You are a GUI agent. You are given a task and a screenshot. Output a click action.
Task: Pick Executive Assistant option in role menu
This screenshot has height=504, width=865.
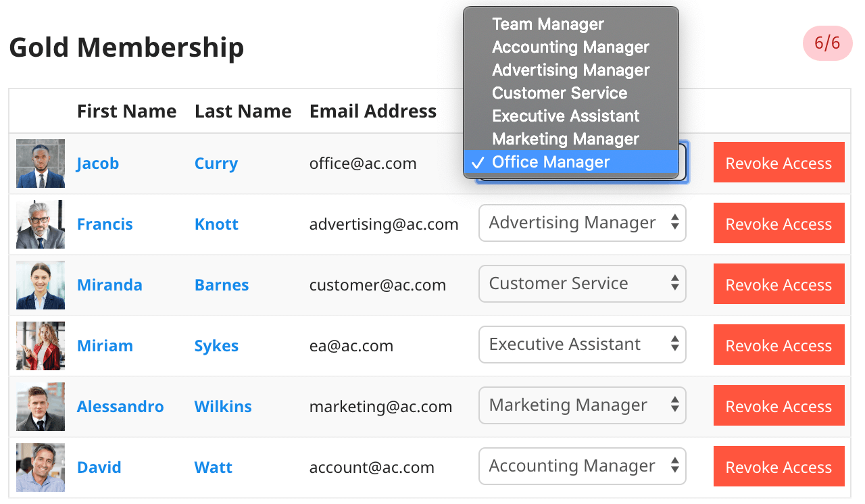click(x=566, y=116)
